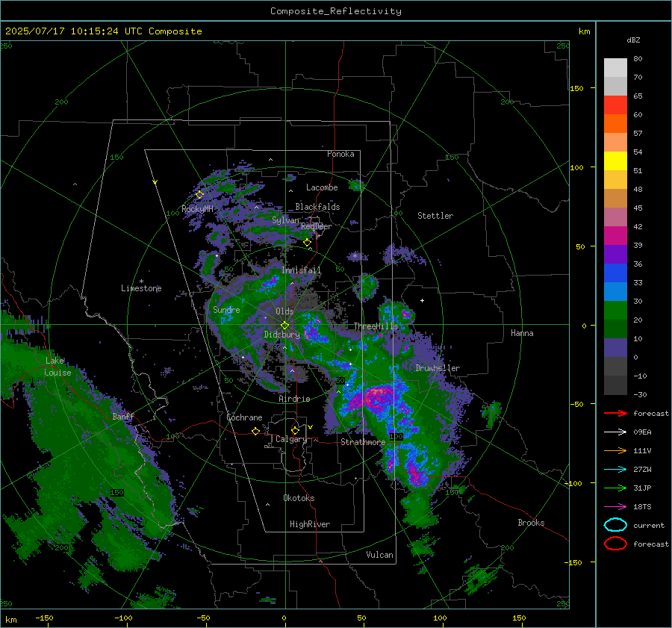Screen dimensions: 672x628
Task: Click the Lacombe city label
Action: click(322, 187)
